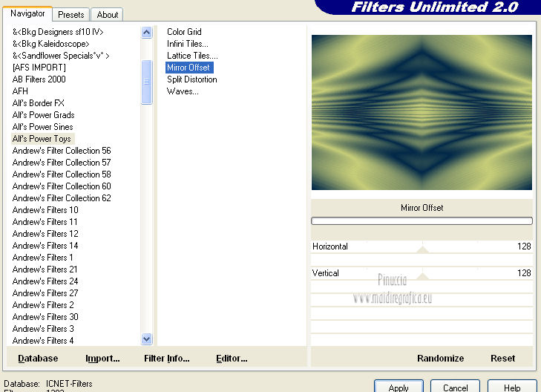Select the Infini Tiles... filter
The width and height of the screenshot is (541, 392).
click(188, 44)
